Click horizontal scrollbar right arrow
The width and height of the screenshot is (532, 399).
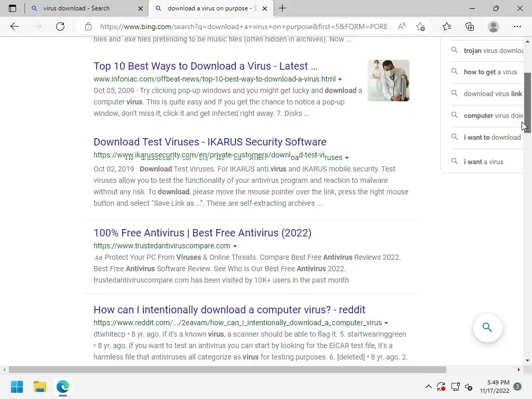(519, 369)
